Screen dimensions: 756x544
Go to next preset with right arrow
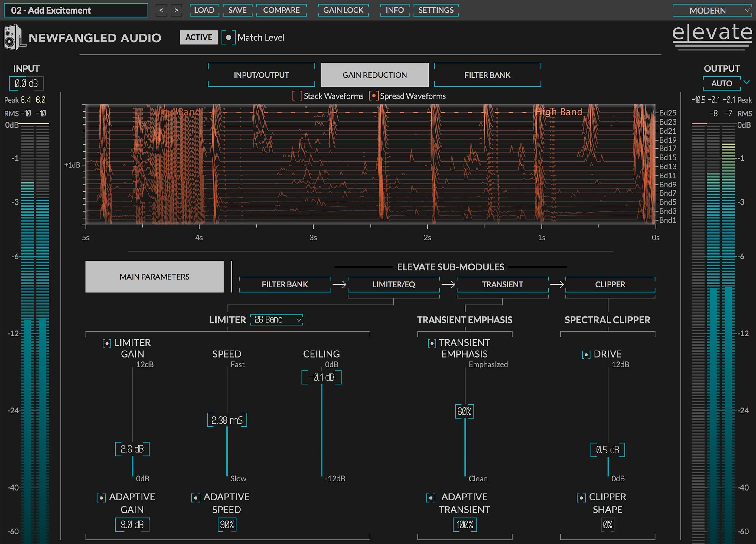tap(176, 10)
